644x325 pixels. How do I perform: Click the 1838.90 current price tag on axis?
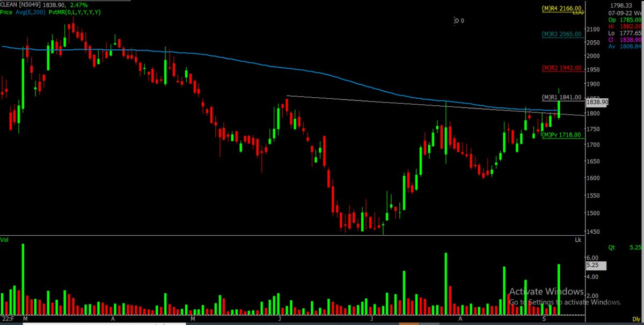597,102
